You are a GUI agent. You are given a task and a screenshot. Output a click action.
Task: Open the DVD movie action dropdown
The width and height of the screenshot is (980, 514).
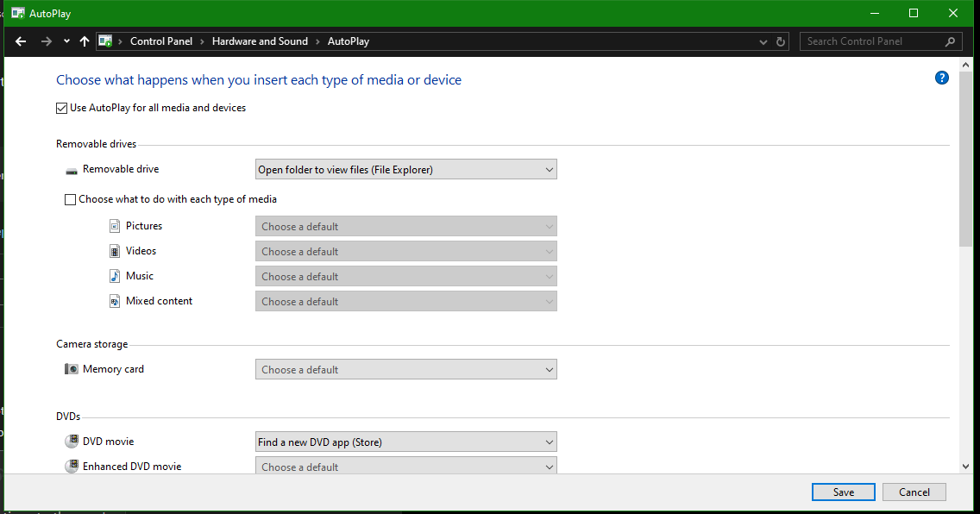click(x=405, y=442)
